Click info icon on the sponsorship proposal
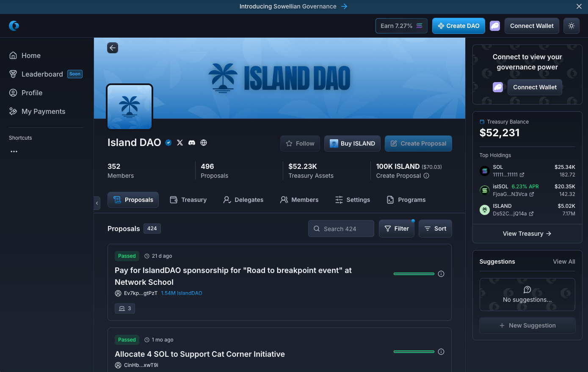 [x=441, y=274]
